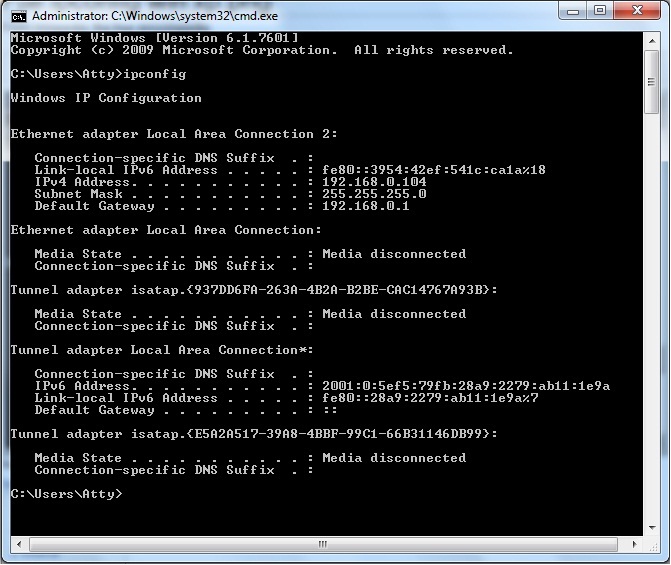Click the vertical scrollbar down arrow

coord(652,528)
